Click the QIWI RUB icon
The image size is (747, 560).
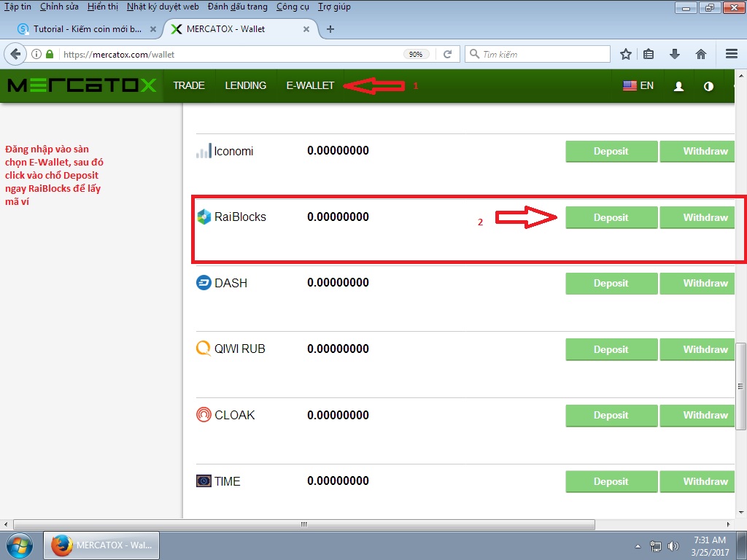pos(204,349)
